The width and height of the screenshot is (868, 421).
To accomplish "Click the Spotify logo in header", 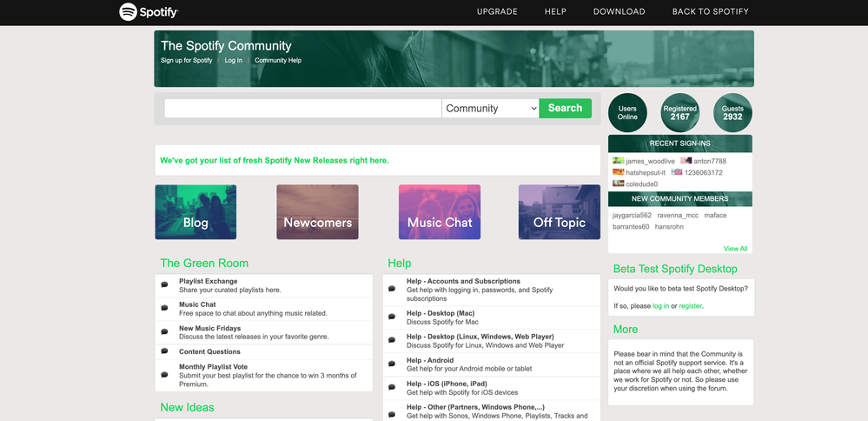I will [x=149, y=11].
